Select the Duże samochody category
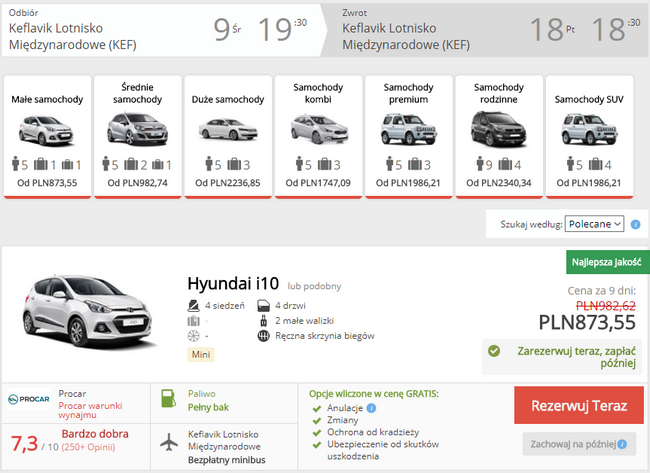The image size is (650, 473). pyautogui.click(x=228, y=137)
